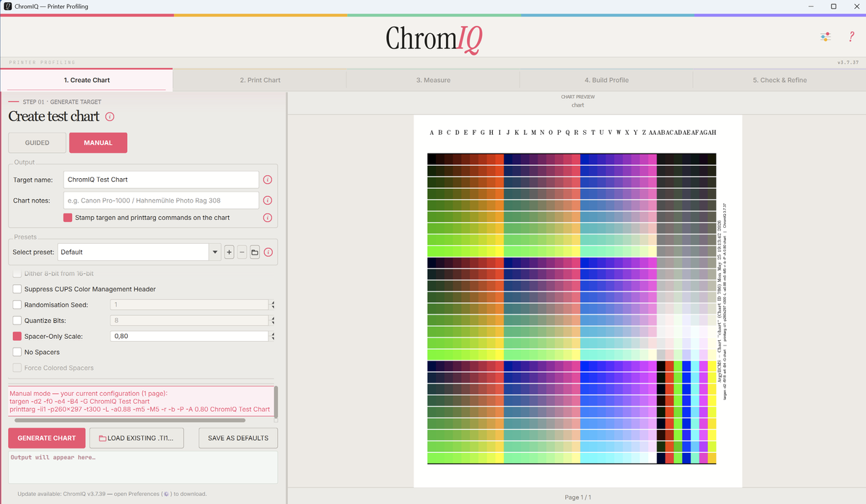Show info for Select preset row
Screen dimensions: 866x504
(x=268, y=252)
